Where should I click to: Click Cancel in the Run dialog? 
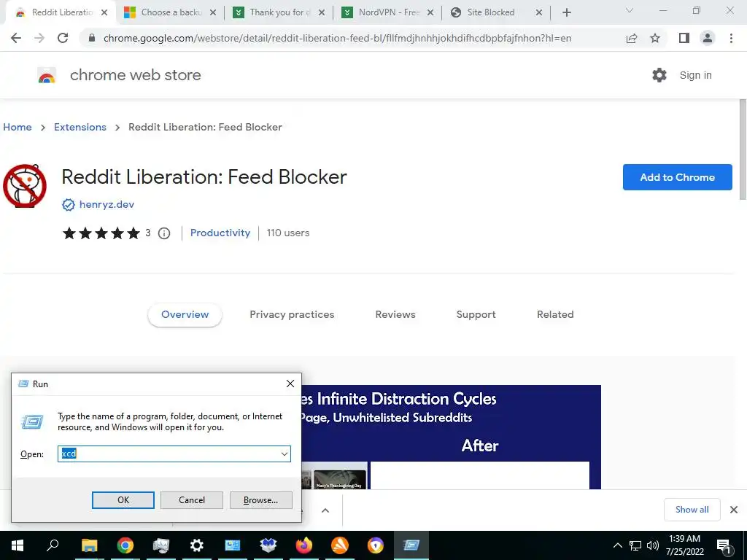click(x=192, y=500)
